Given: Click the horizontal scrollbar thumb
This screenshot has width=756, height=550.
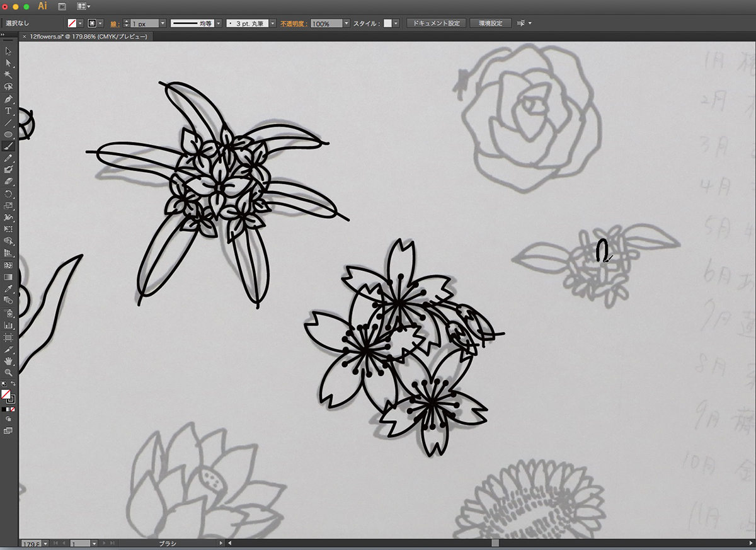Looking at the screenshot, I should click(495, 542).
